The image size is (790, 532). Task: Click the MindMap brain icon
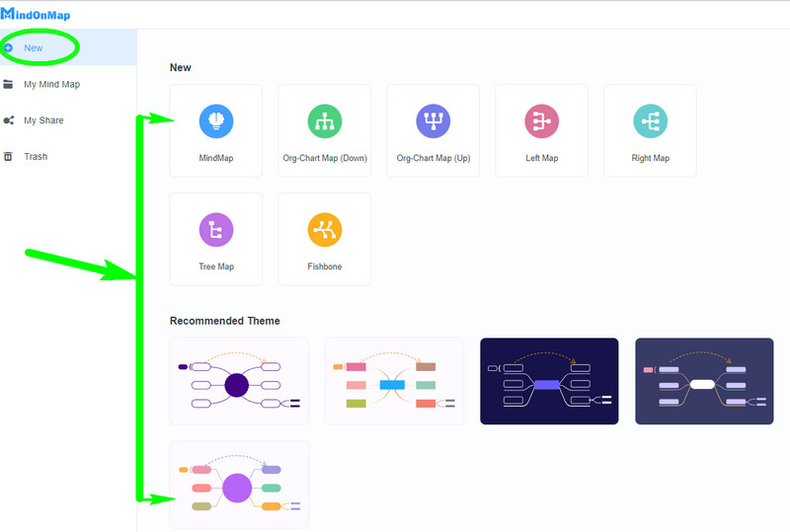click(216, 121)
